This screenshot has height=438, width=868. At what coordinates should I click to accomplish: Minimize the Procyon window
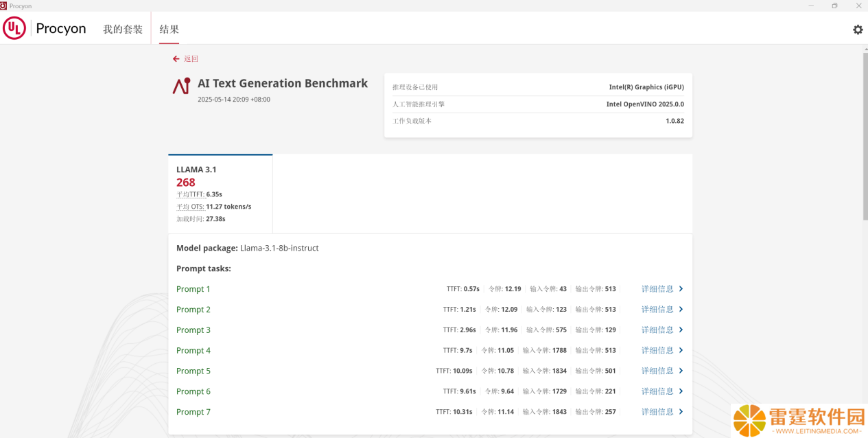(812, 5)
